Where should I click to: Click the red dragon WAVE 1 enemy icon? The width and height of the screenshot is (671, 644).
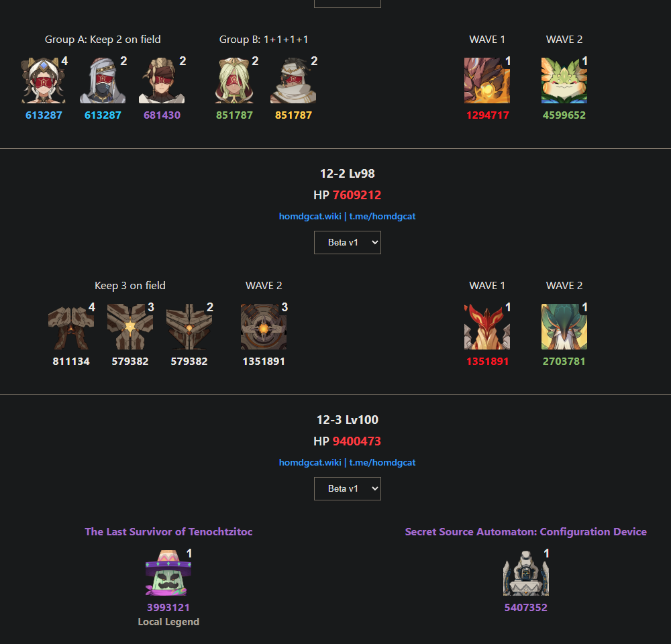pyautogui.click(x=487, y=327)
